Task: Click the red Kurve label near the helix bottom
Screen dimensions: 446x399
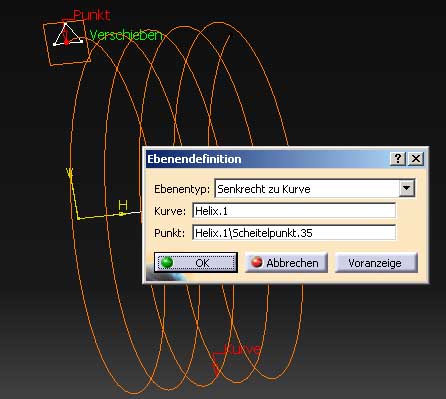Action: pos(243,349)
